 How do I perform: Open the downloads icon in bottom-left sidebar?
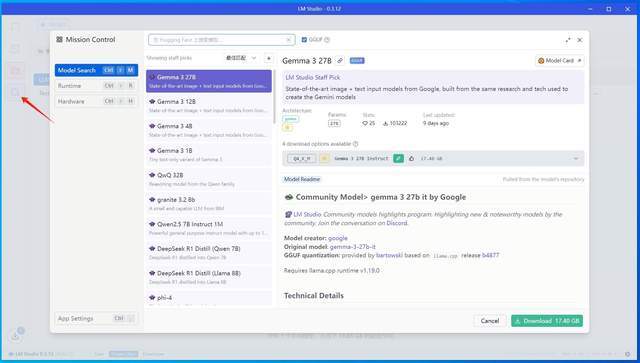pos(16,336)
